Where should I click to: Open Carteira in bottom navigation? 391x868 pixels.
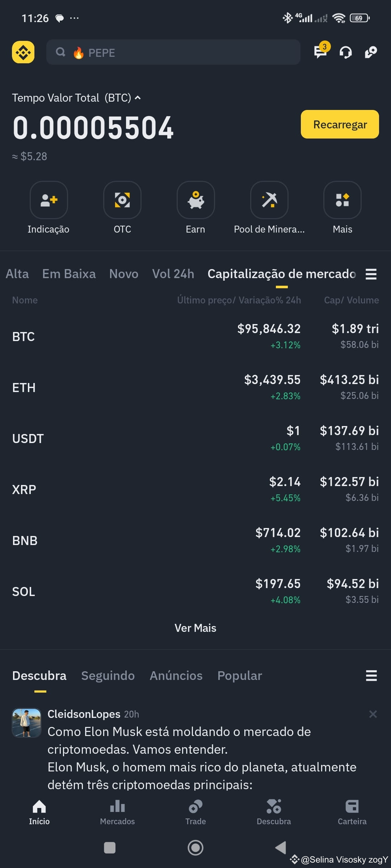point(352,812)
